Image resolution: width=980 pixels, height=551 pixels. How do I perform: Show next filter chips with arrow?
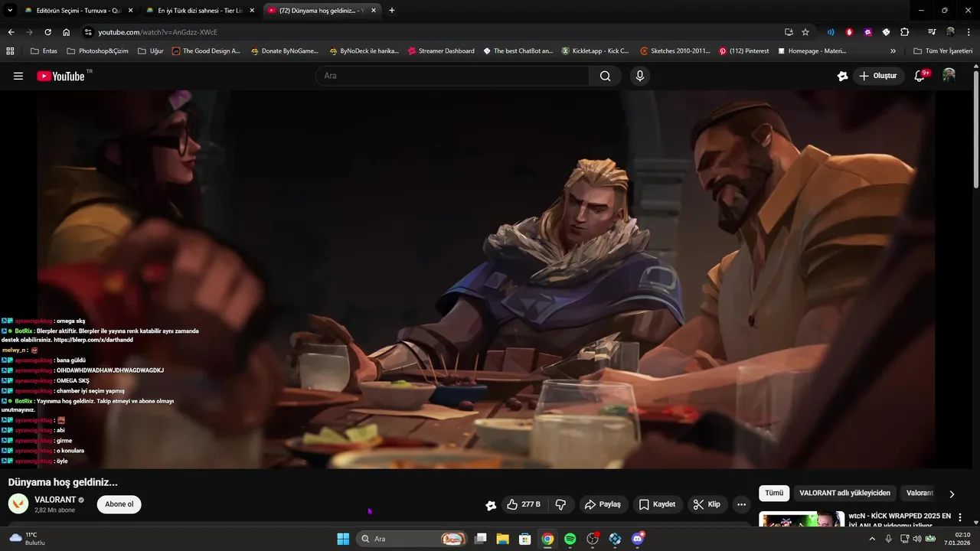(952, 494)
